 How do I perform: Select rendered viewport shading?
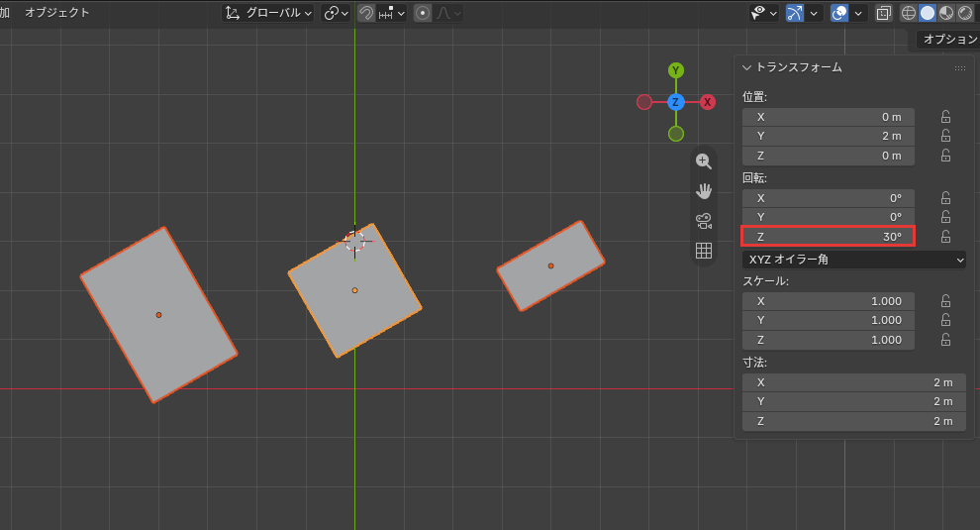965,13
